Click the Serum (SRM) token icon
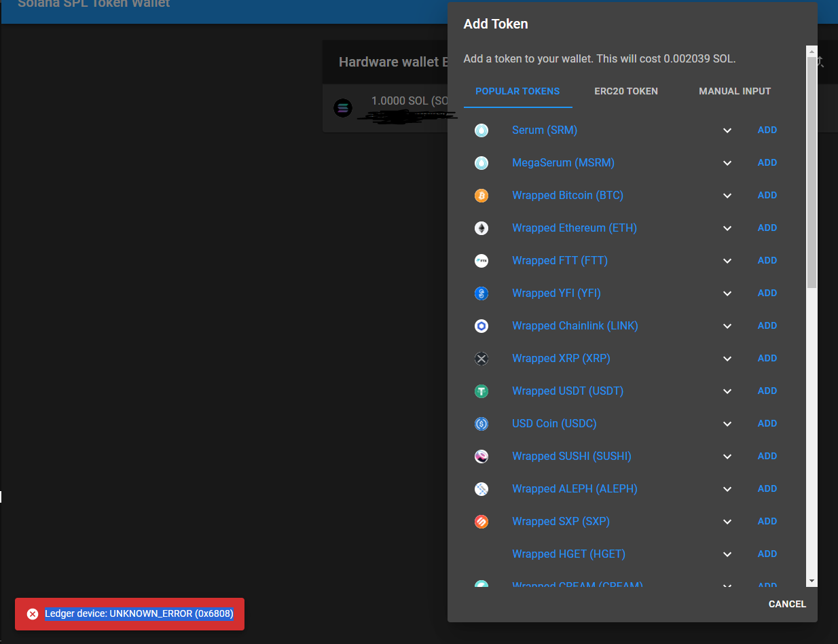838x644 pixels. (x=481, y=130)
